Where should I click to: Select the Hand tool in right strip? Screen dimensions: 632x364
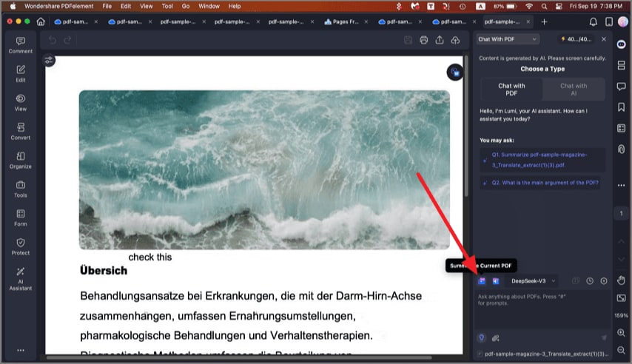(621, 280)
